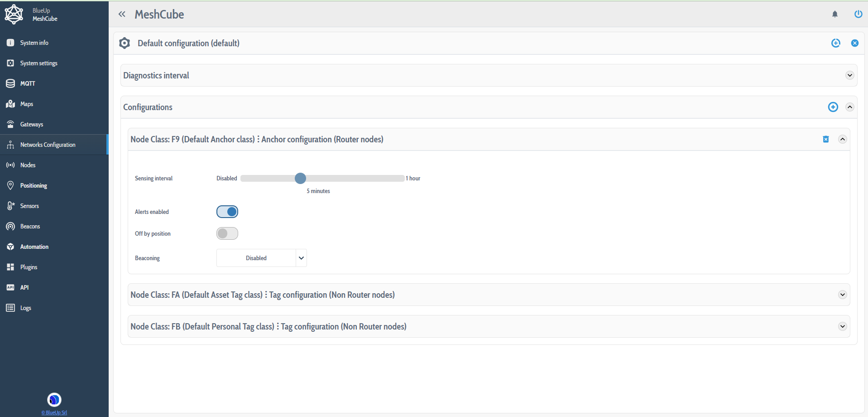
Task: Expand Node Class FA Tag configuration
Action: [x=843, y=295]
